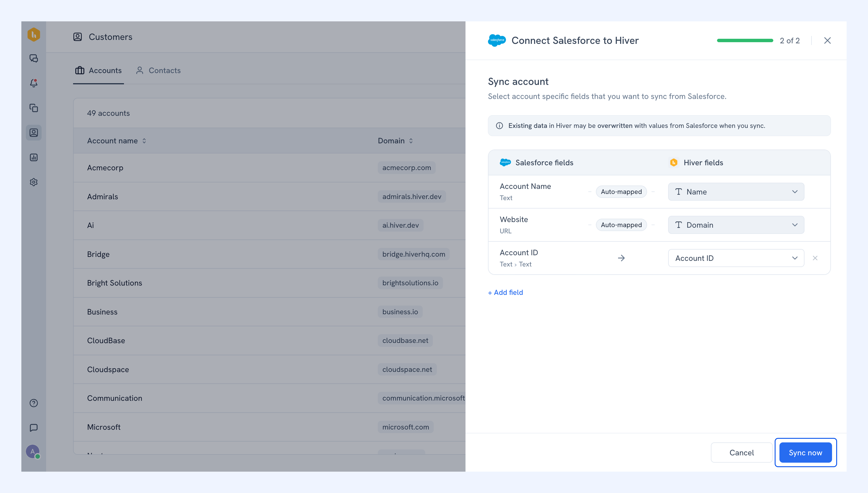Screen dimensions: 868x493
Task: Click Add field link
Action: click(x=505, y=292)
